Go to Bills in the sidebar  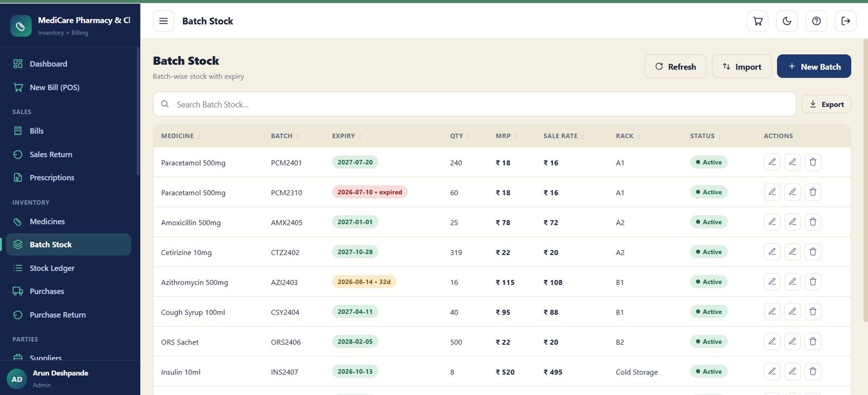click(68, 131)
